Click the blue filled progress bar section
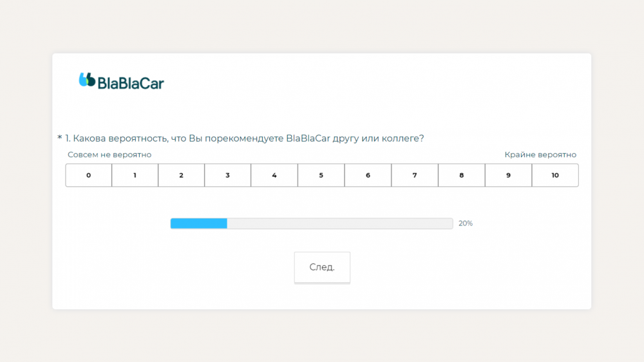Image resolution: width=644 pixels, height=362 pixels. 199,224
